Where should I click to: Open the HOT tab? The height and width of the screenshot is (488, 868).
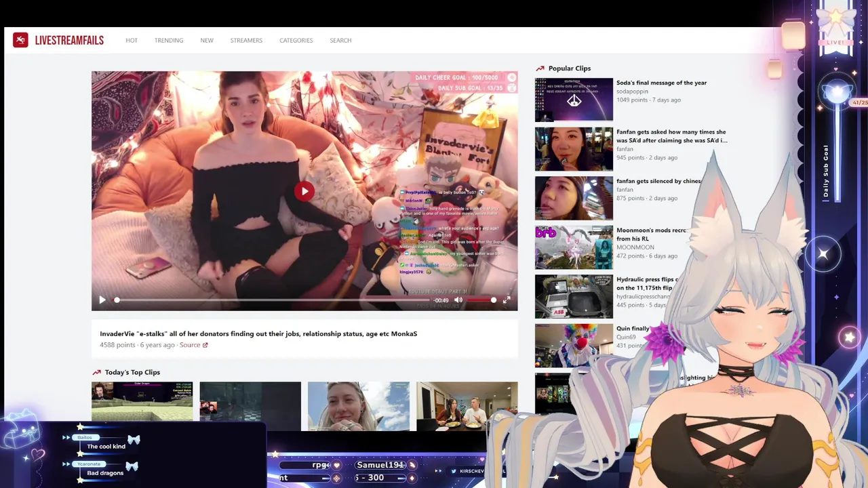(x=132, y=41)
